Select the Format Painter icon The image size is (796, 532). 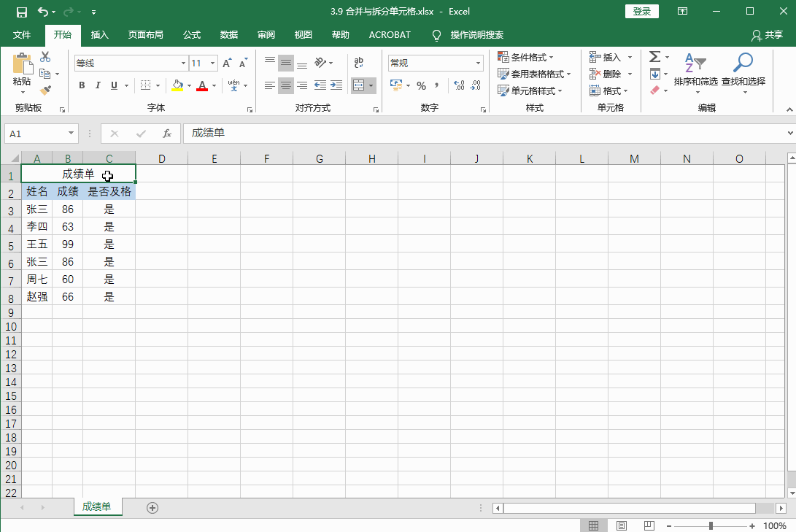click(44, 89)
